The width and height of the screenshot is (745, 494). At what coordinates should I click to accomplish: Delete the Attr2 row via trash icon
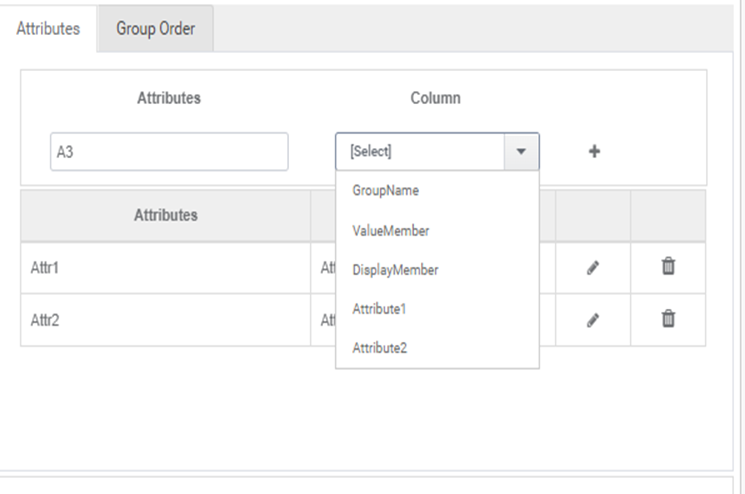click(668, 318)
